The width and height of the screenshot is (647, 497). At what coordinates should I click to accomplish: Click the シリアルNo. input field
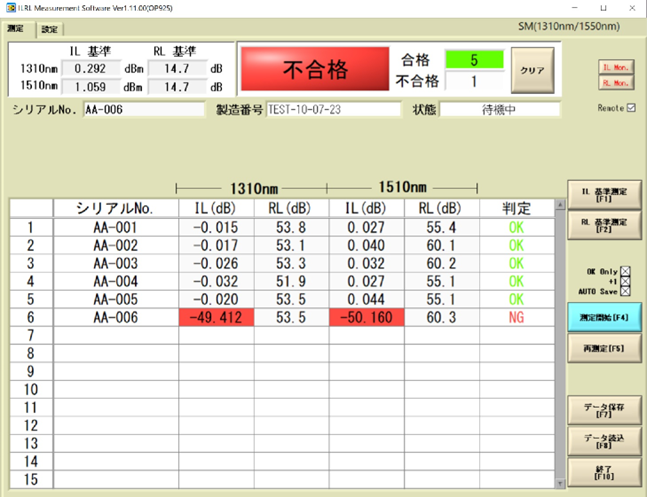[143, 110]
